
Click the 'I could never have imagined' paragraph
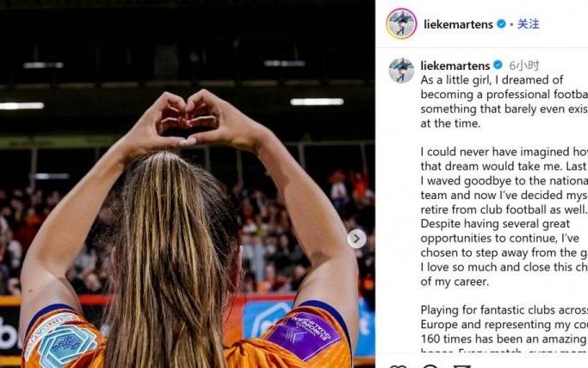[x=504, y=217]
